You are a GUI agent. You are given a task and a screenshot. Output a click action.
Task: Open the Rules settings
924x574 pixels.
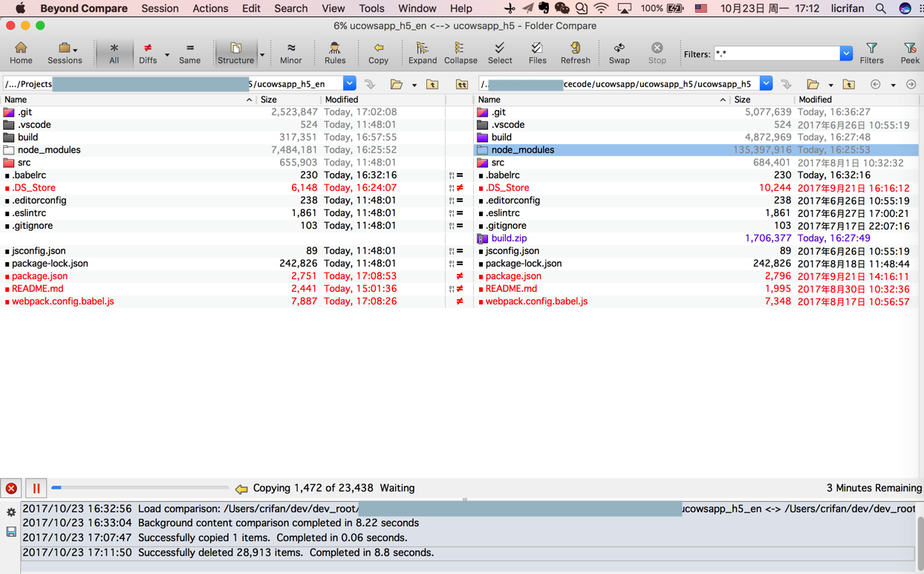(335, 53)
